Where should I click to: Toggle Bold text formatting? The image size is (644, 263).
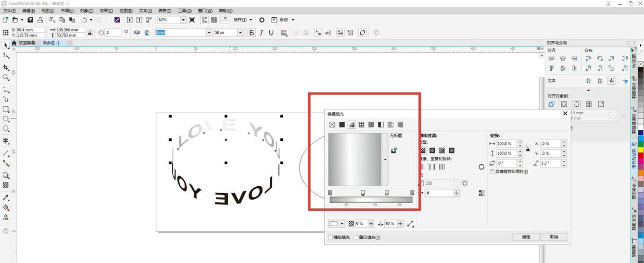(251, 33)
